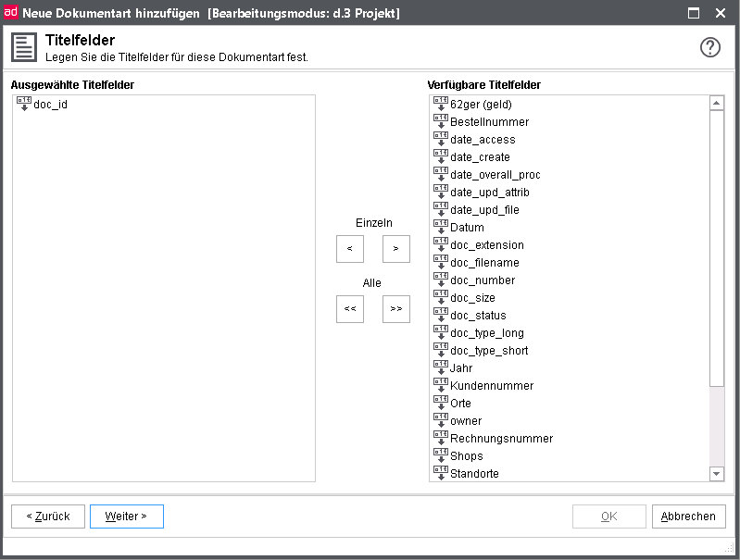Click the field icon next to doc_id
The height and width of the screenshot is (560, 740).
pos(24,105)
